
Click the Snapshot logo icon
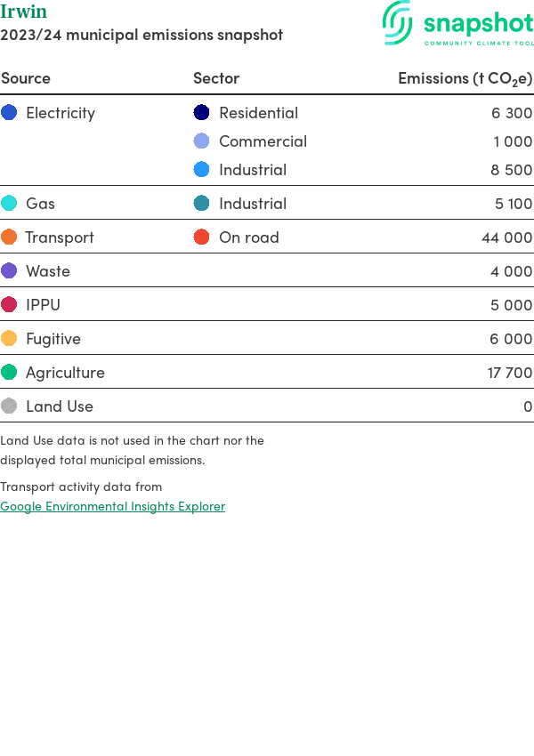point(398,22)
